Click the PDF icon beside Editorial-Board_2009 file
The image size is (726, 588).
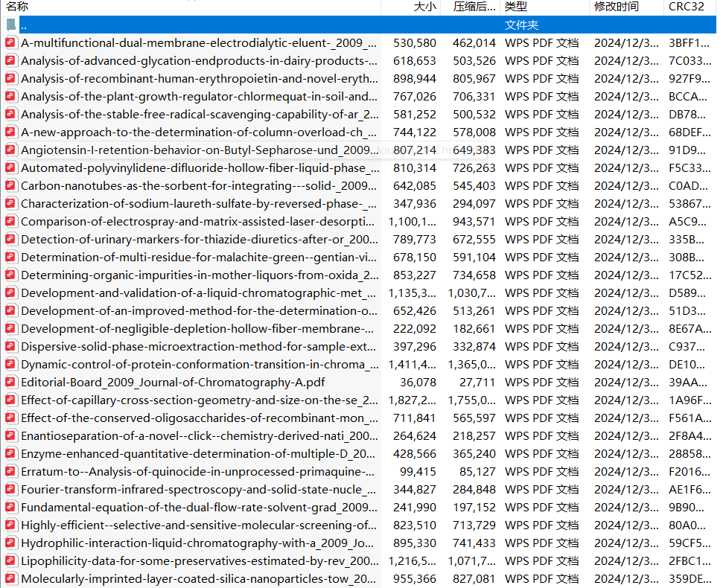click(10, 382)
